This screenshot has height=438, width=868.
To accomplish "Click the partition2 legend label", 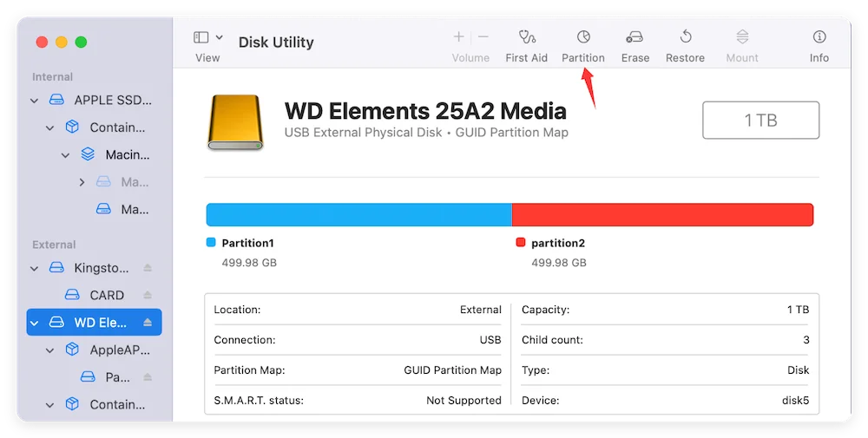I will point(558,243).
